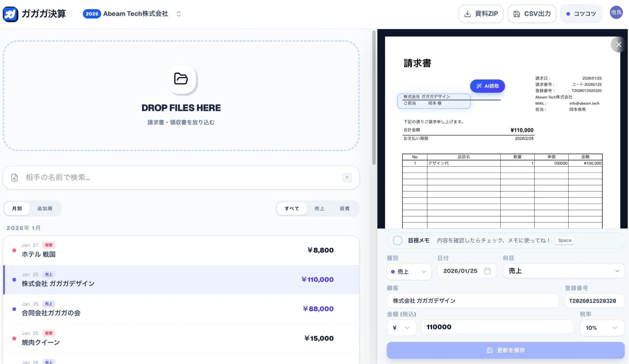Check the 目視メモ confirmation checkbox
The image size is (629, 364).
pyautogui.click(x=397, y=241)
